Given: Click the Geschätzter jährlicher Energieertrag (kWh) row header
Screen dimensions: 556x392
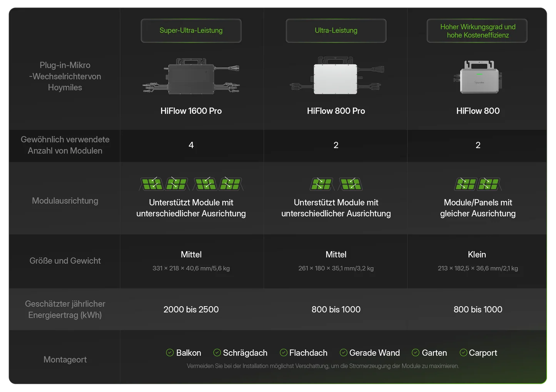Looking at the screenshot, I should pyautogui.click(x=65, y=309).
